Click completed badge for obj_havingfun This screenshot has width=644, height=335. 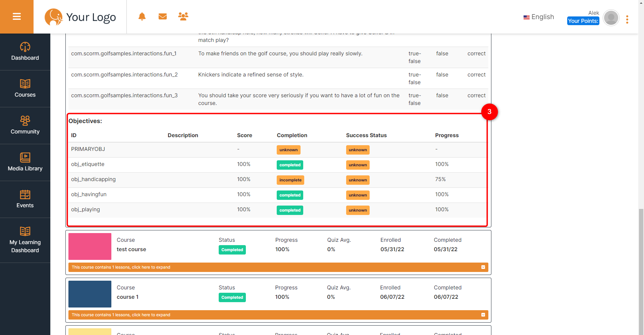[290, 195]
